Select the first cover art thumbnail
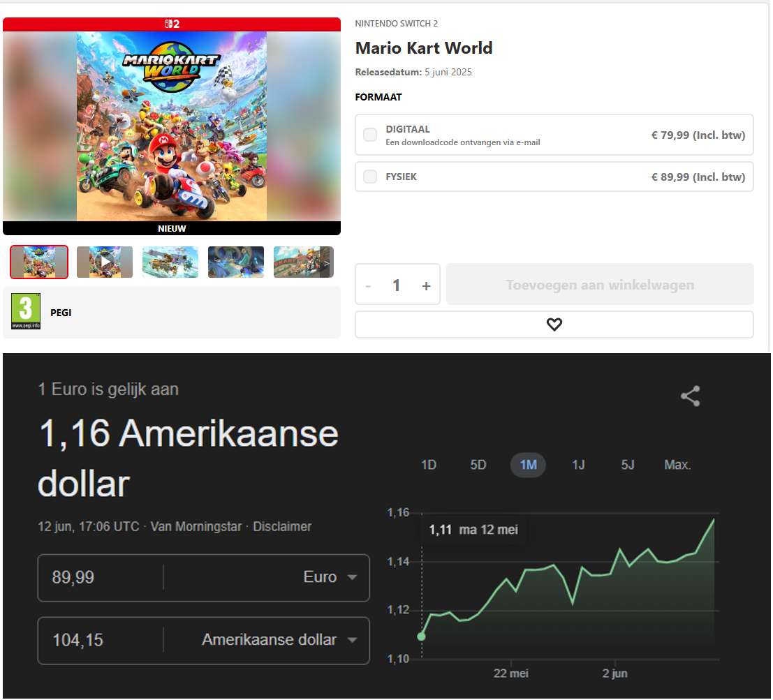Screen dimensions: 773x700 point(39,262)
